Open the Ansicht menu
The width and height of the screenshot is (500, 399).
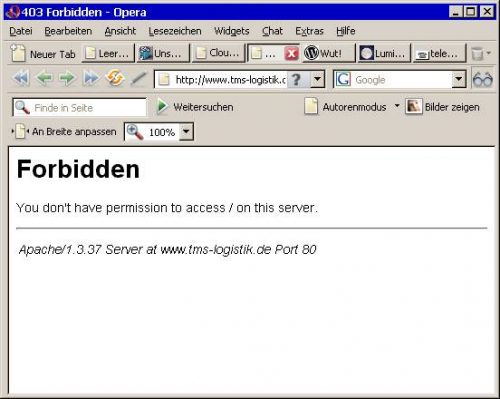tap(120, 31)
